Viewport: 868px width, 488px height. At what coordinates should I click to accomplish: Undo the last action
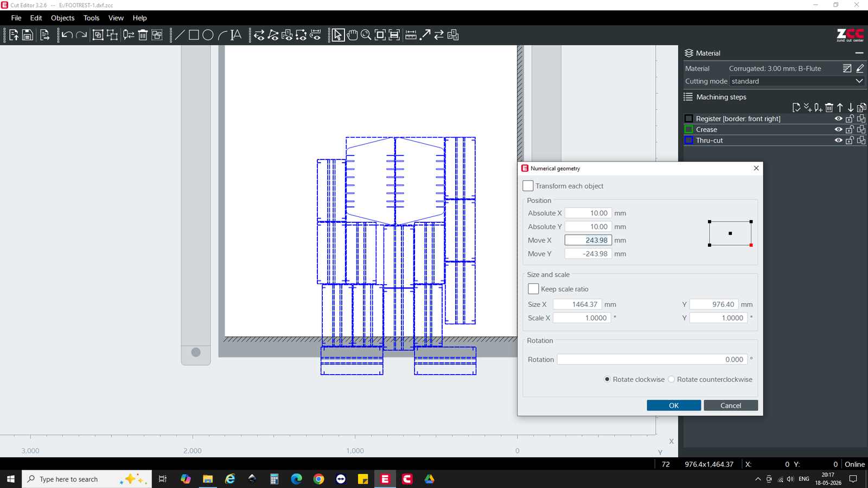point(67,35)
